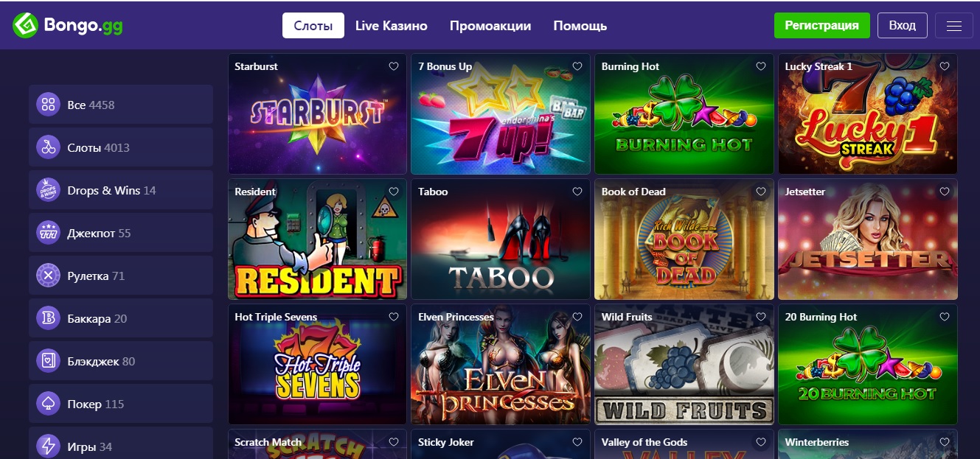Favorite the Starburst game via its heart
Screen dimensions: 980x459
[x=394, y=66]
